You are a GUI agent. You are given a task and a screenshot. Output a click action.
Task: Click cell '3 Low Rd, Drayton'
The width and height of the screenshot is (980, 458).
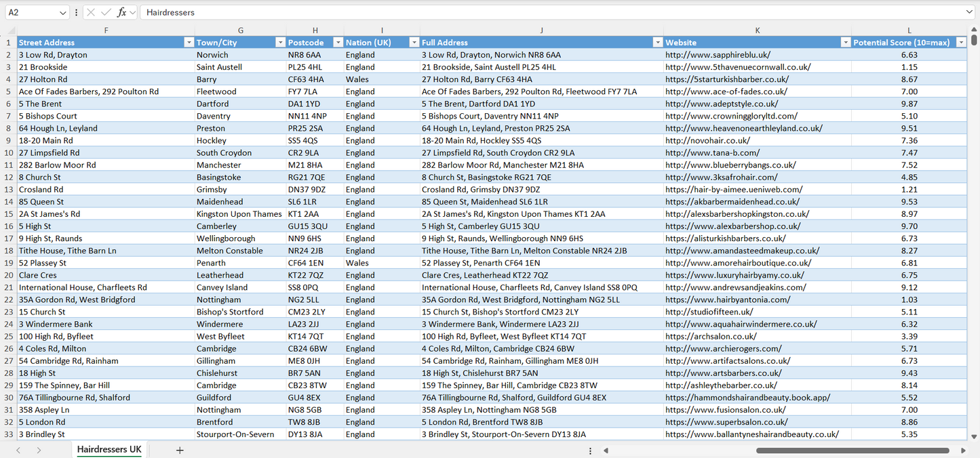(106, 55)
